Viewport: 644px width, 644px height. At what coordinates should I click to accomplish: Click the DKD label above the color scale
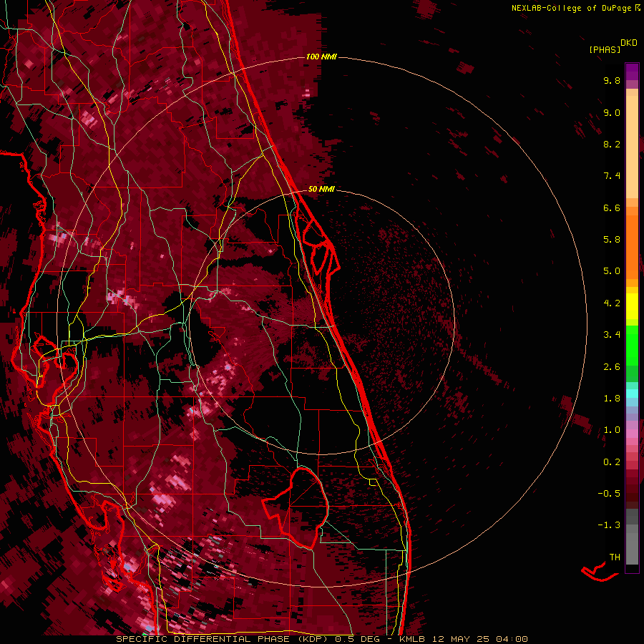pos(629,43)
